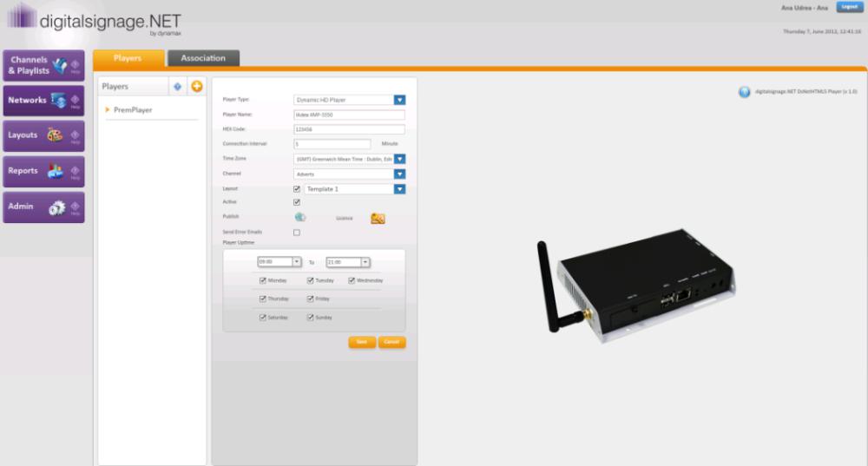
Task: Open the Player Type dropdown
Action: pyautogui.click(x=399, y=100)
